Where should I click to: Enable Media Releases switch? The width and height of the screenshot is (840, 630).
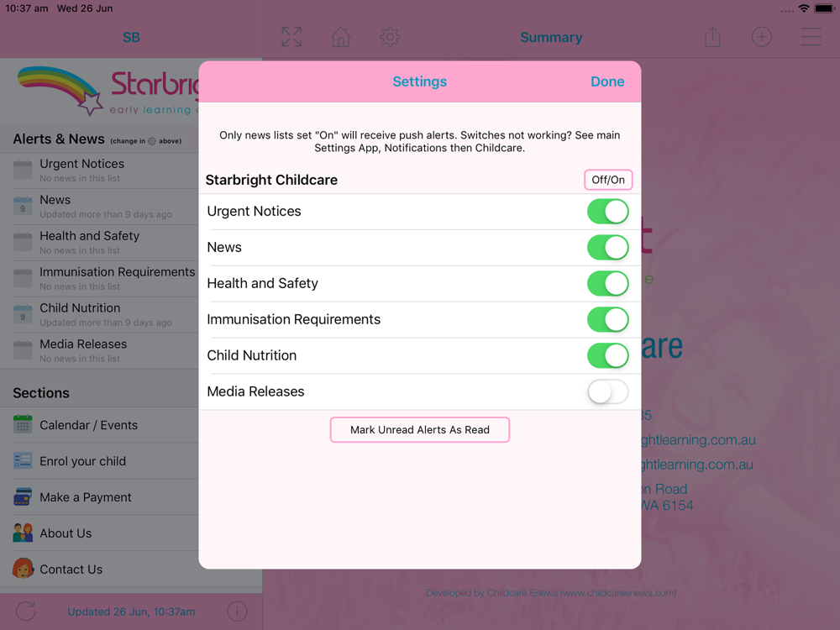(x=607, y=391)
